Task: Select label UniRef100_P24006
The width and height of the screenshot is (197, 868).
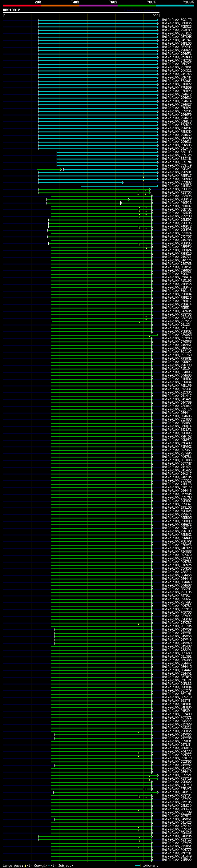Action: pos(177,372)
